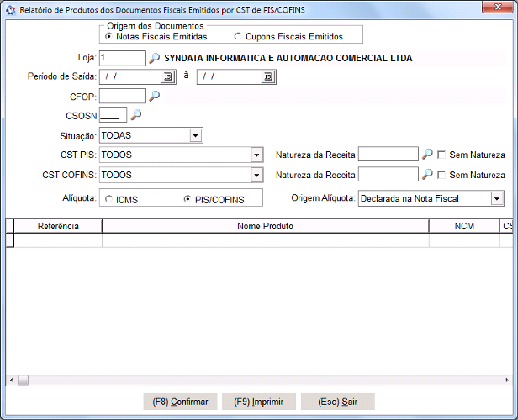
Task: Click magnifier beside CST COFINS Natureza da Receita
Action: 427,175
